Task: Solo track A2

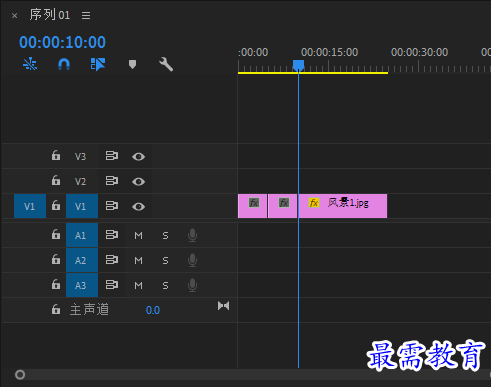Action: click(165, 260)
